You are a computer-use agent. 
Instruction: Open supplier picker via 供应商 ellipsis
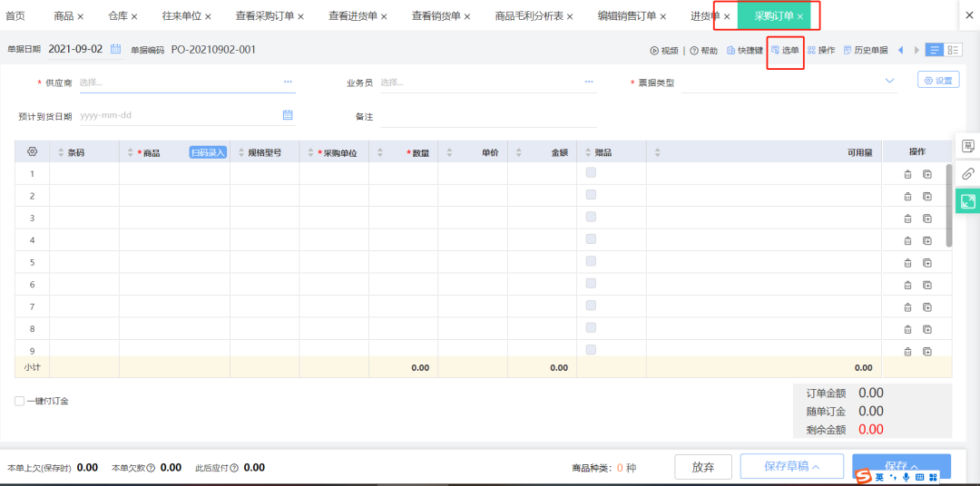pyautogui.click(x=288, y=82)
